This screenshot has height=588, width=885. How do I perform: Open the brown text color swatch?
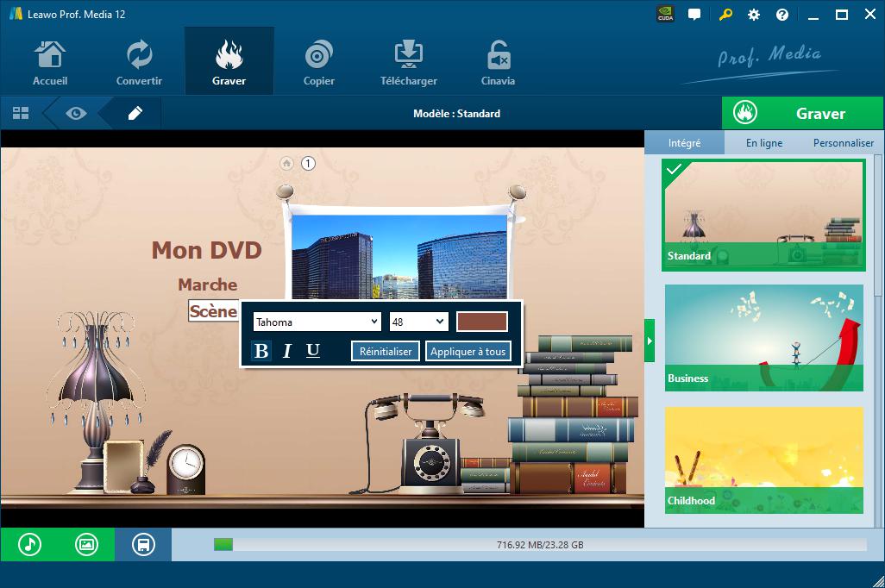pos(482,322)
